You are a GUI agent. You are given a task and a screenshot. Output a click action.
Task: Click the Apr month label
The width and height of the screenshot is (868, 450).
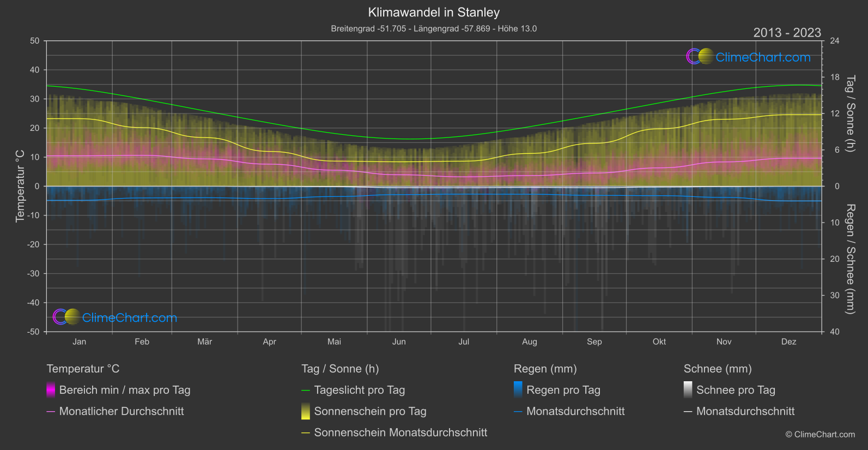tap(270, 341)
